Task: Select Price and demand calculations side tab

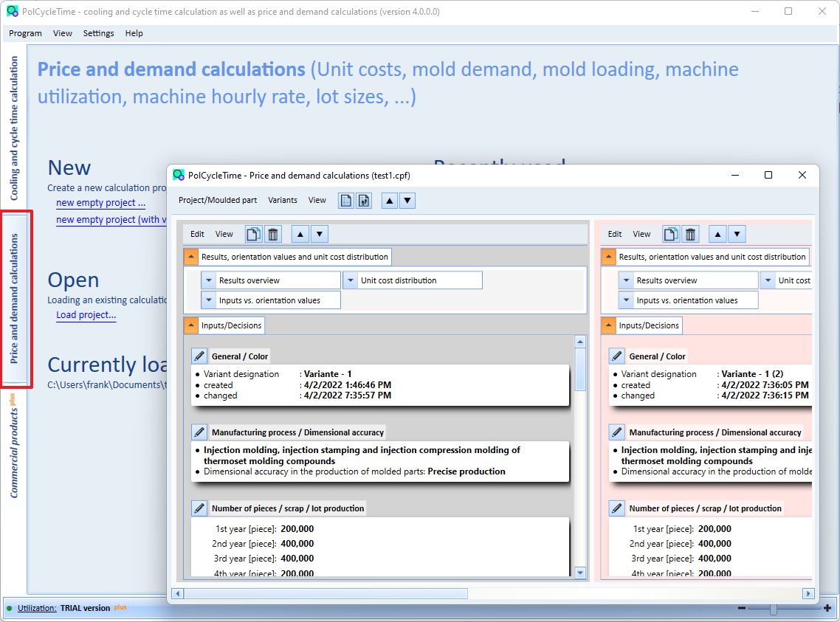Action: [x=15, y=298]
